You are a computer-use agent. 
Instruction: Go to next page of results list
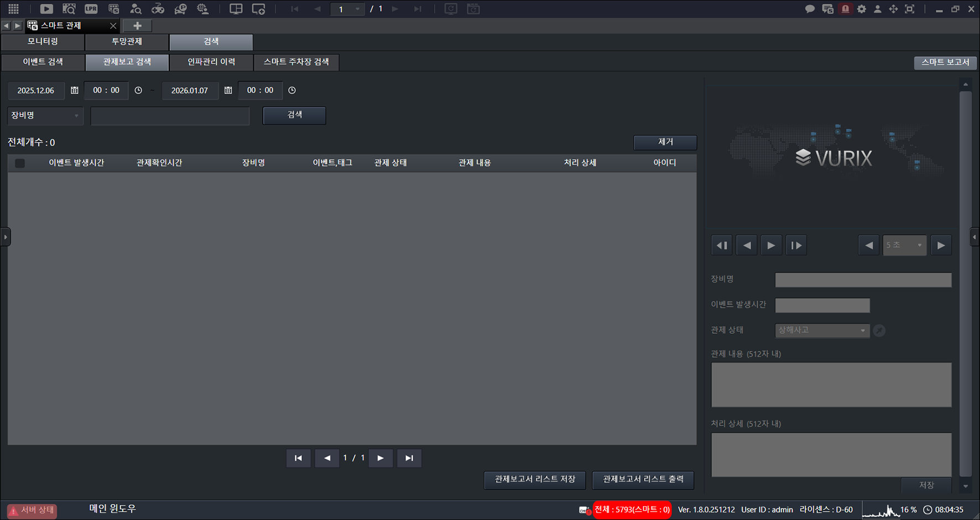[x=380, y=458]
